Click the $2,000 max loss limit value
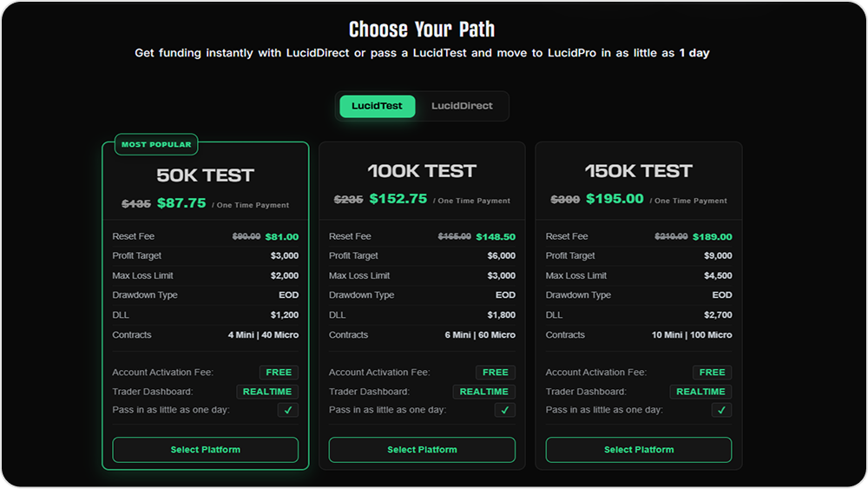The width and height of the screenshot is (868, 489). coord(285,276)
